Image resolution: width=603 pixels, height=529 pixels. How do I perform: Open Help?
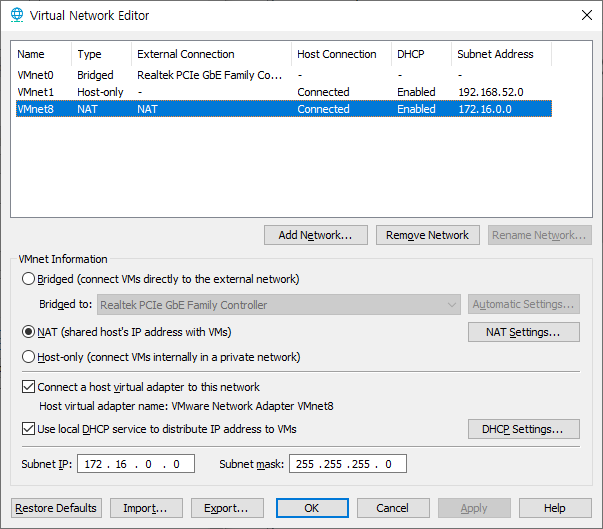[555, 508]
